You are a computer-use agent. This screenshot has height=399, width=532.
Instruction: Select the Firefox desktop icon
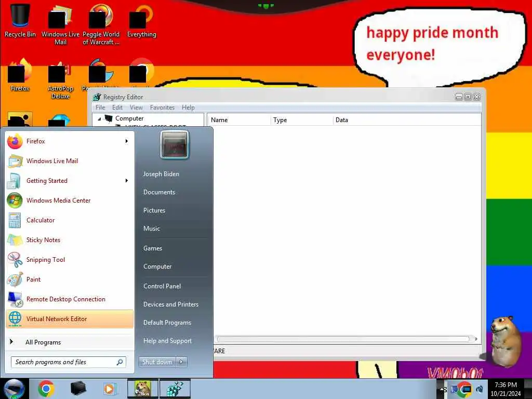pos(20,75)
